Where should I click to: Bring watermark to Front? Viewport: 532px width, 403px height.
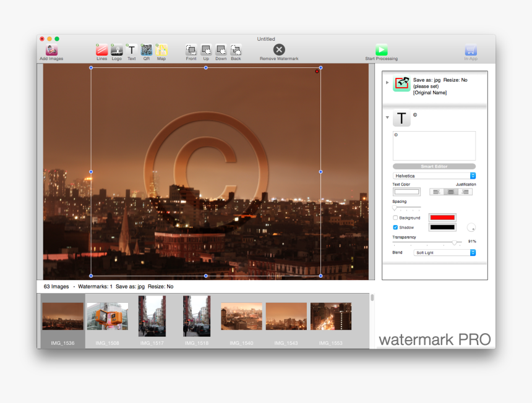pos(191,50)
